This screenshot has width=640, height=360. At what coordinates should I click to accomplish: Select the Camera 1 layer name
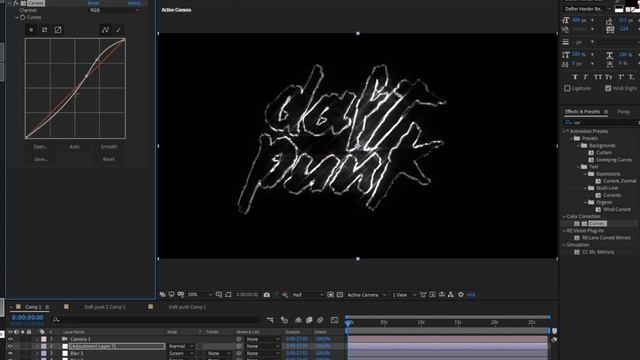coord(80,339)
